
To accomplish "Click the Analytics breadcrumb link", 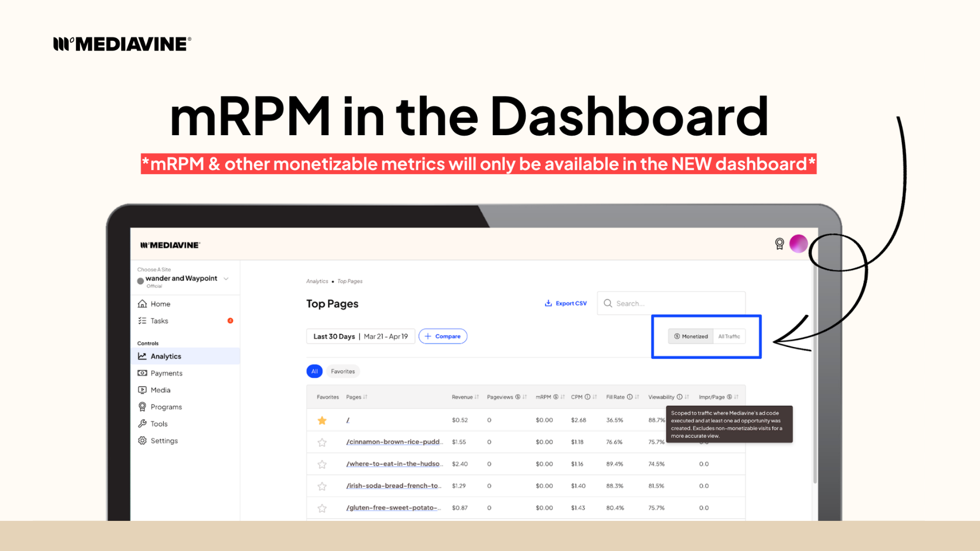I will tap(317, 281).
